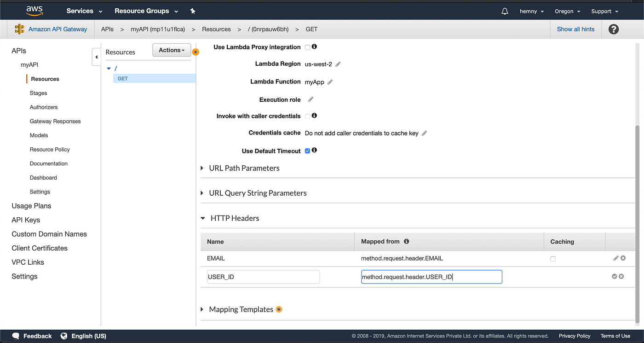Delete the EMAIL header row
The width and height of the screenshot is (644, 343).
(x=623, y=258)
